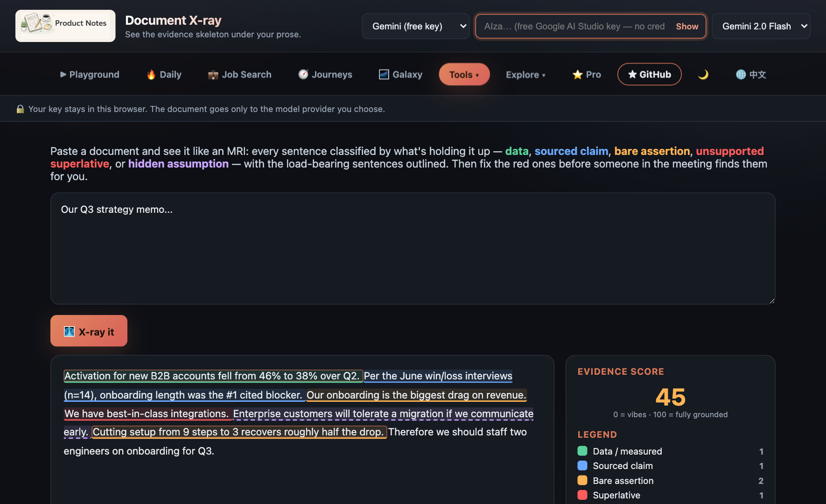Click the X-ray icon on X-ray it button
Image resolution: width=826 pixels, height=504 pixels.
tap(69, 331)
